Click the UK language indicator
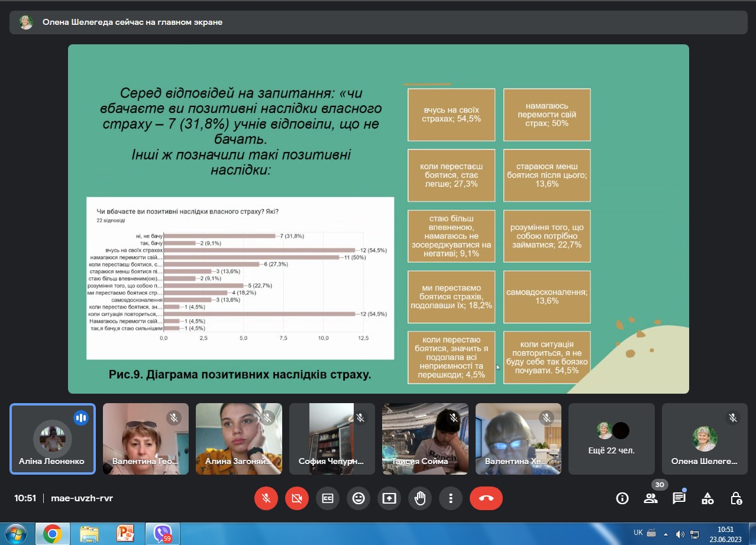This screenshot has height=545, width=756. [638, 533]
